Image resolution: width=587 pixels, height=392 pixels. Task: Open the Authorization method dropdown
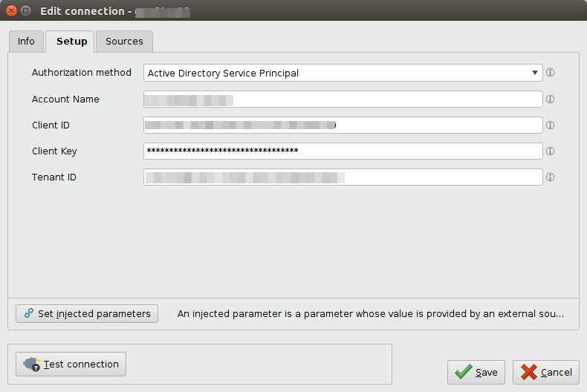[x=343, y=73]
